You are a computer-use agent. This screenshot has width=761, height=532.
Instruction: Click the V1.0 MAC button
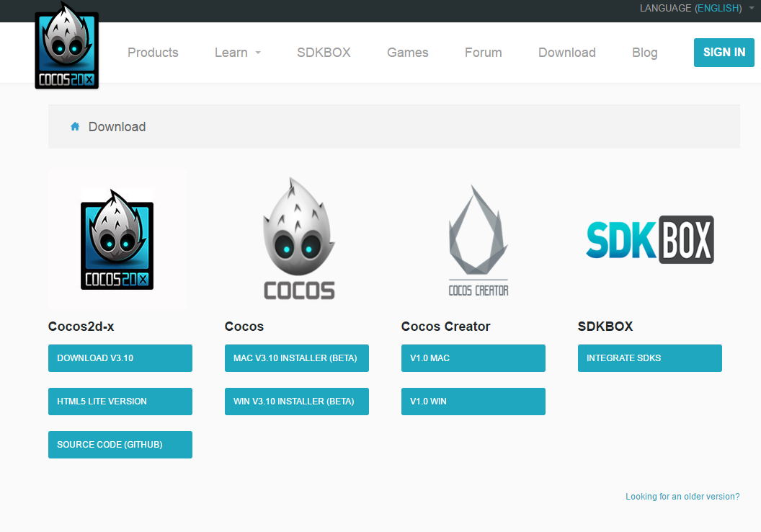(473, 358)
